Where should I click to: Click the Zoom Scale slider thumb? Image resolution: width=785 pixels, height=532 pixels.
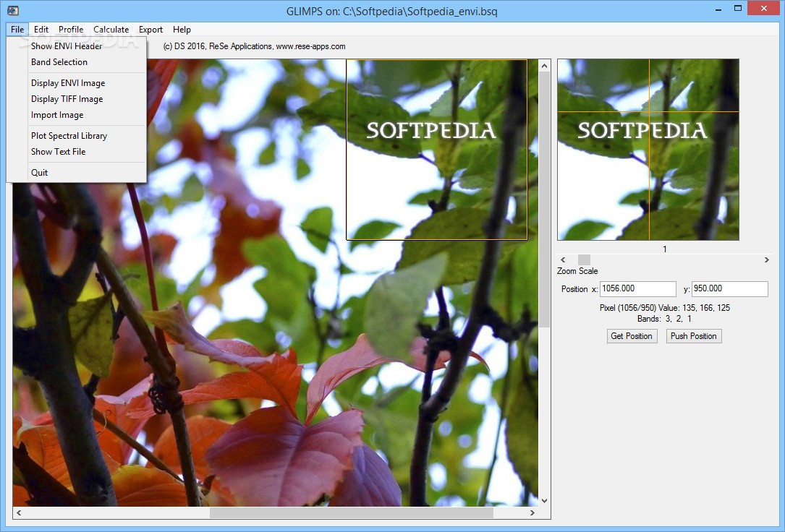pos(585,259)
